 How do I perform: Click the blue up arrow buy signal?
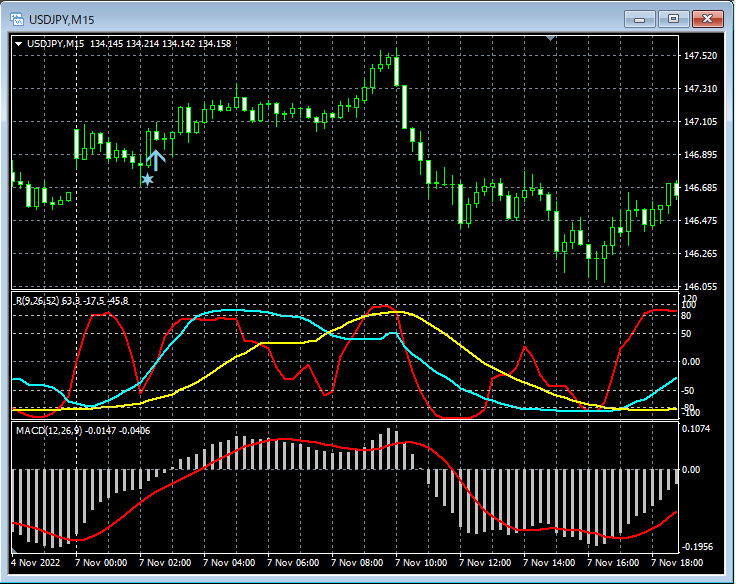point(157,160)
